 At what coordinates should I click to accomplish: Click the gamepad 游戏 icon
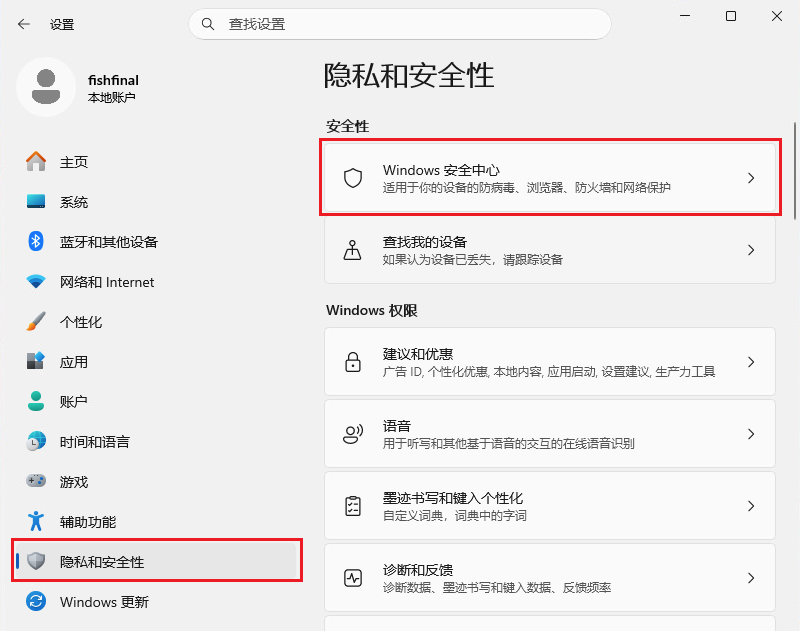pos(36,481)
